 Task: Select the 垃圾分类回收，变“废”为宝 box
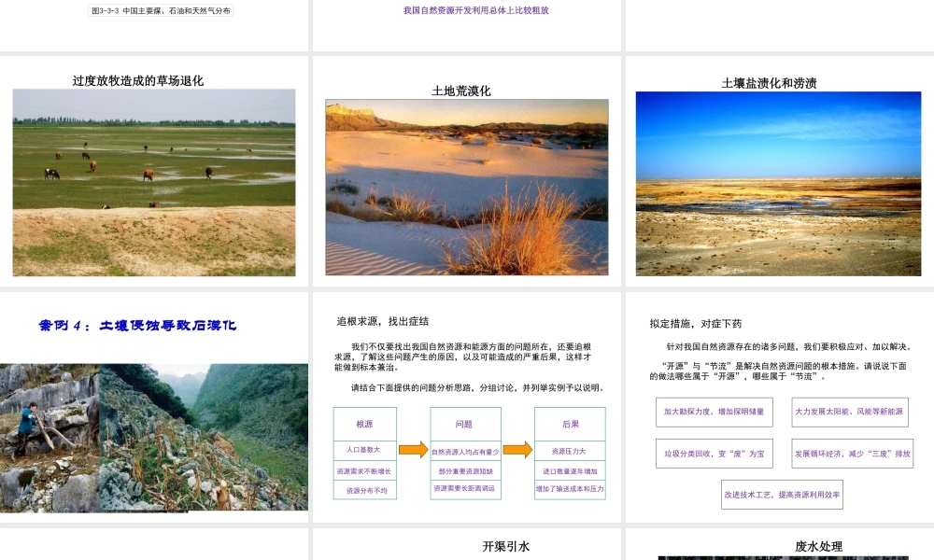point(715,454)
